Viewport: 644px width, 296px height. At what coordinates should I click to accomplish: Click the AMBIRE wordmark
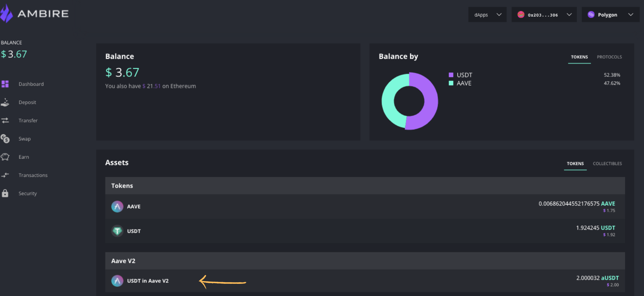coord(43,14)
